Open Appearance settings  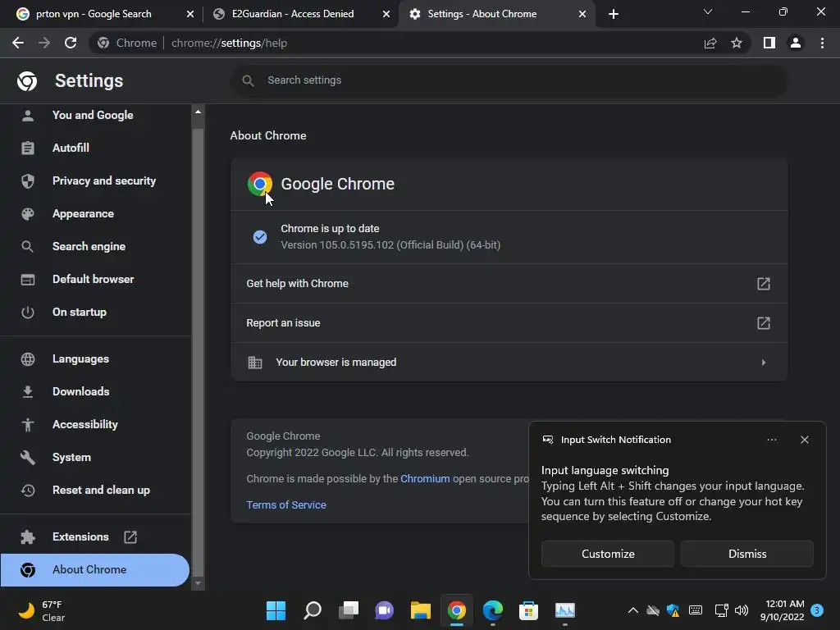(83, 214)
